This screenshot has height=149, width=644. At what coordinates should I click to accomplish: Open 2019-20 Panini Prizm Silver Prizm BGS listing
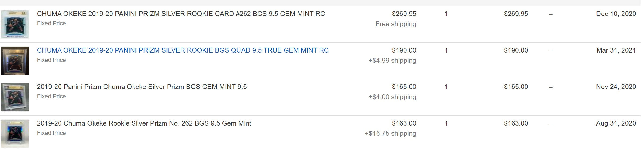[142, 87]
